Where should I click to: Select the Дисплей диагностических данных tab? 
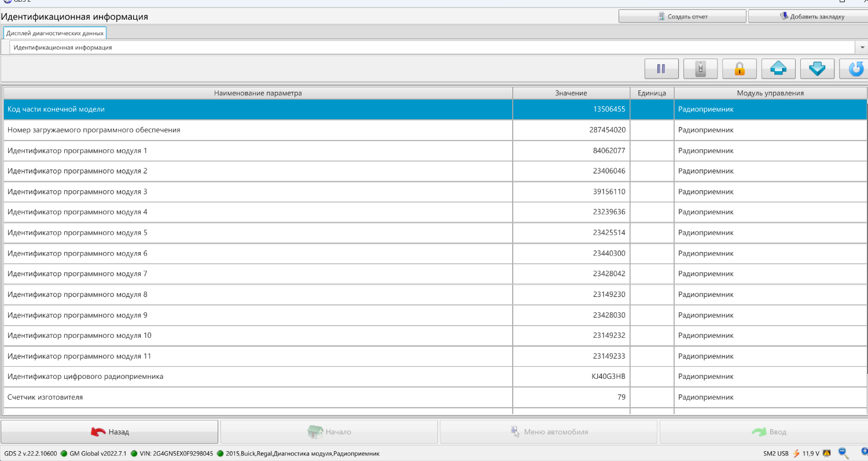point(55,33)
